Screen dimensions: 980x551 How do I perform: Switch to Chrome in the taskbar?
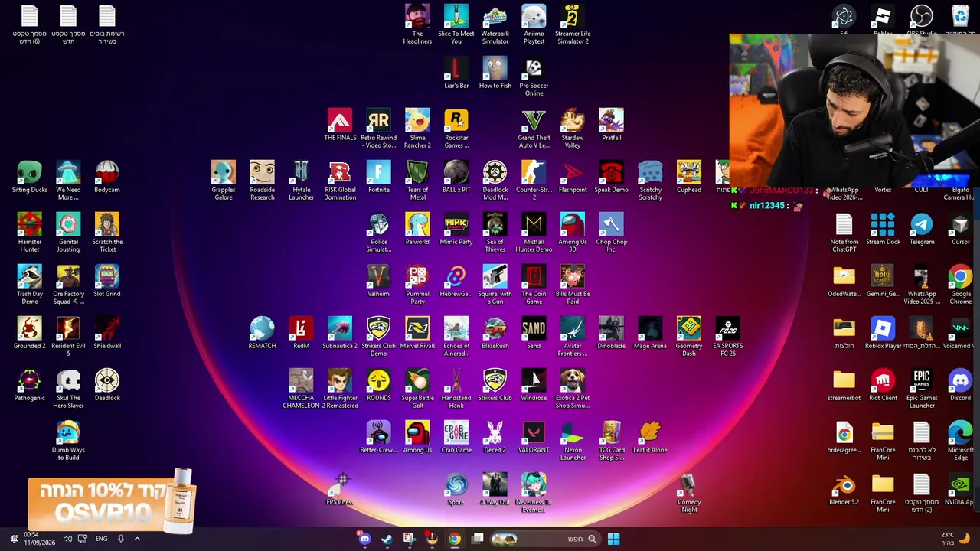click(455, 539)
